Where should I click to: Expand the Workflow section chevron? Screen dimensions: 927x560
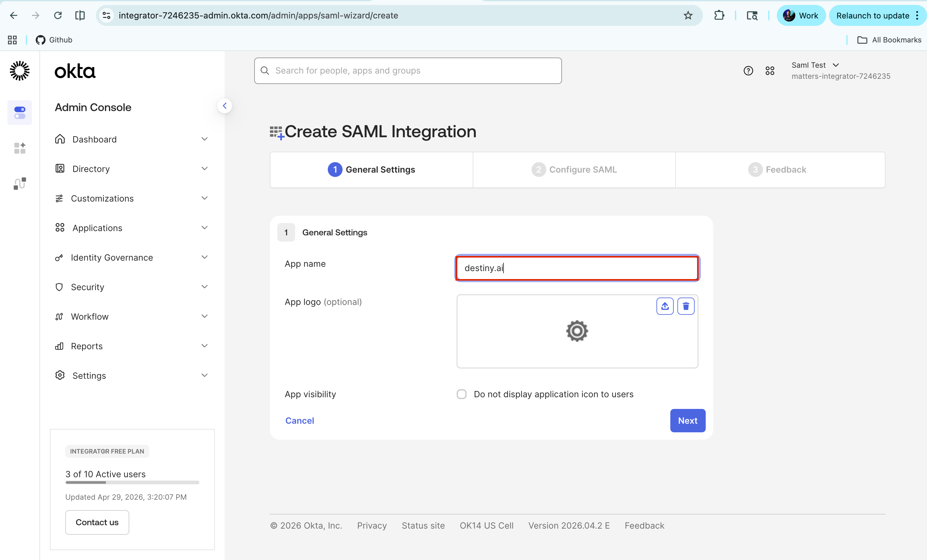point(204,316)
